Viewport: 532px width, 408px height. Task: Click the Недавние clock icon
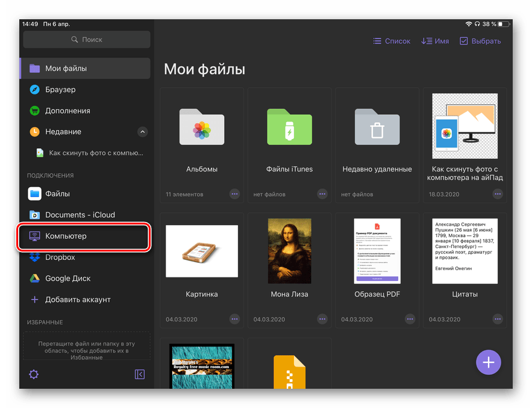pos(34,132)
